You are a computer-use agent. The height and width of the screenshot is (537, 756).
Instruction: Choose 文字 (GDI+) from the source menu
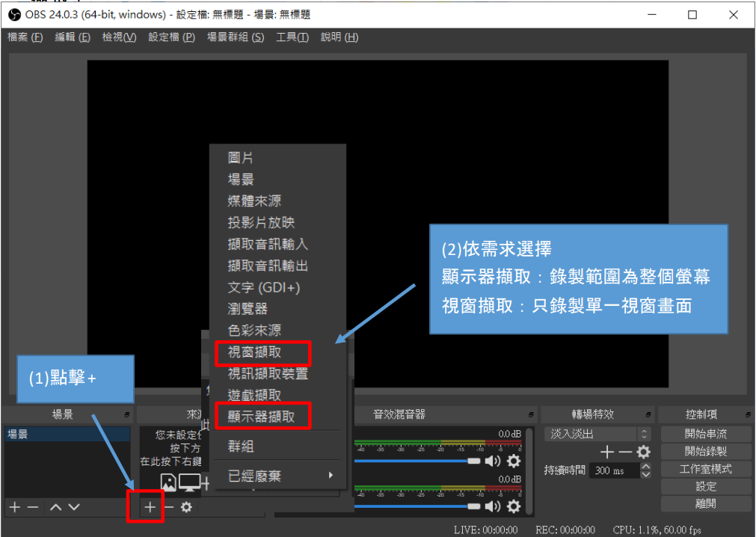pos(277,287)
